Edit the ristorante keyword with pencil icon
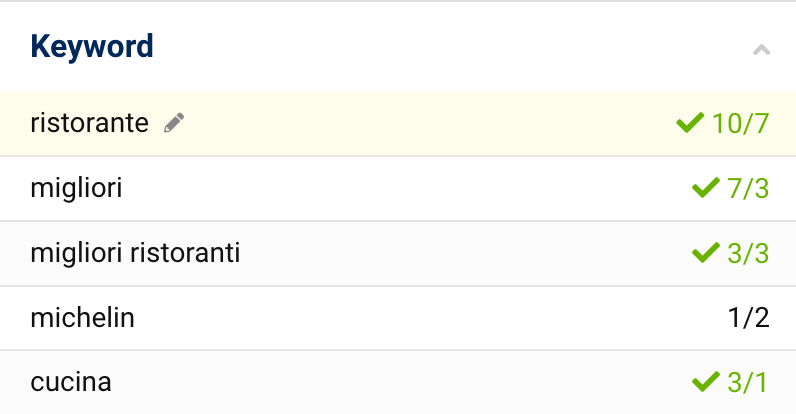The image size is (796, 414). (174, 123)
